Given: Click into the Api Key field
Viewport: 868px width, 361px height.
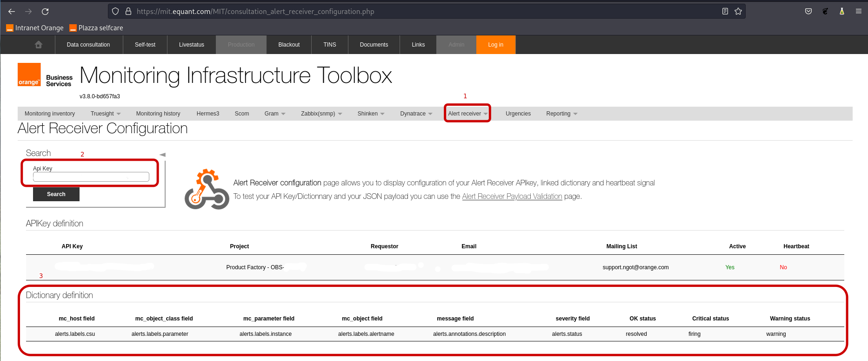Looking at the screenshot, I should (91, 177).
